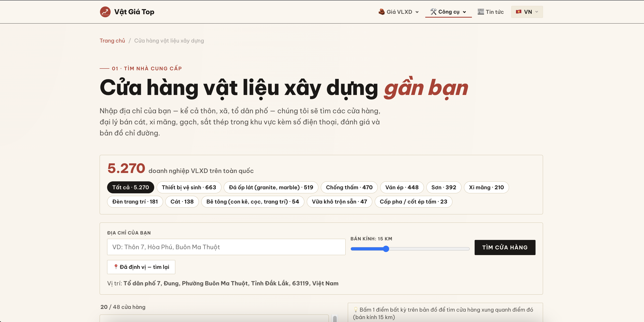Expand the Công cụ dropdown menu

click(x=448, y=12)
